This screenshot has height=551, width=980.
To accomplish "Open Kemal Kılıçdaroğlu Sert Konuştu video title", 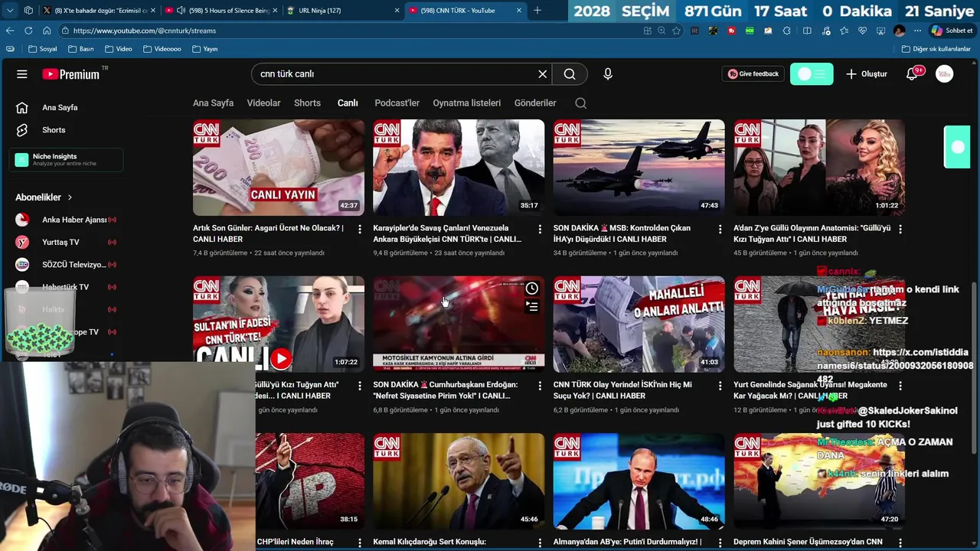I will 430,542.
